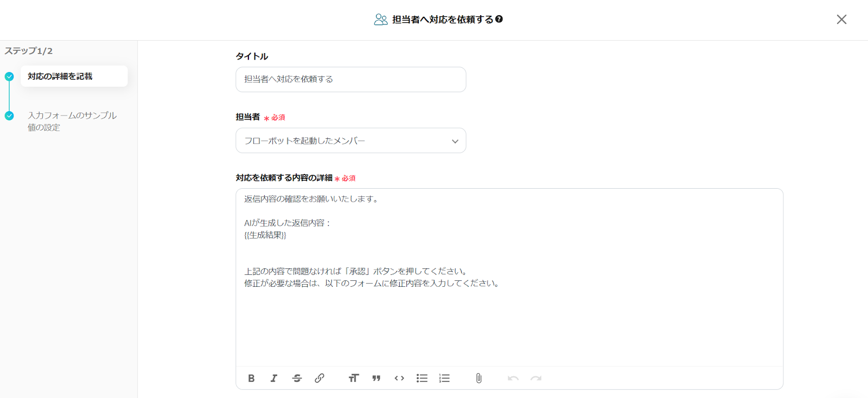
Task: Click the line AIが生成した返信内容：
Action: [288, 223]
